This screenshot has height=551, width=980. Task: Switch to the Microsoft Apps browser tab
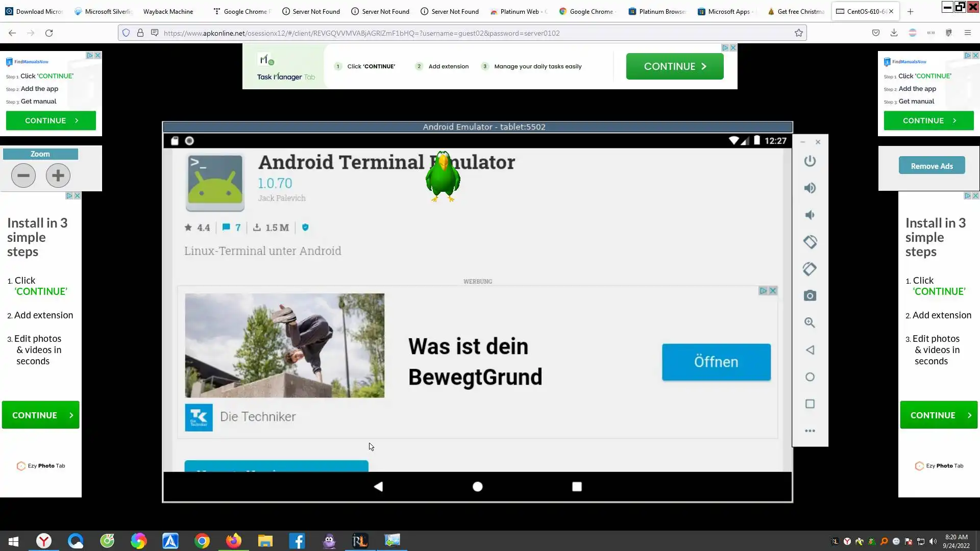(728, 11)
